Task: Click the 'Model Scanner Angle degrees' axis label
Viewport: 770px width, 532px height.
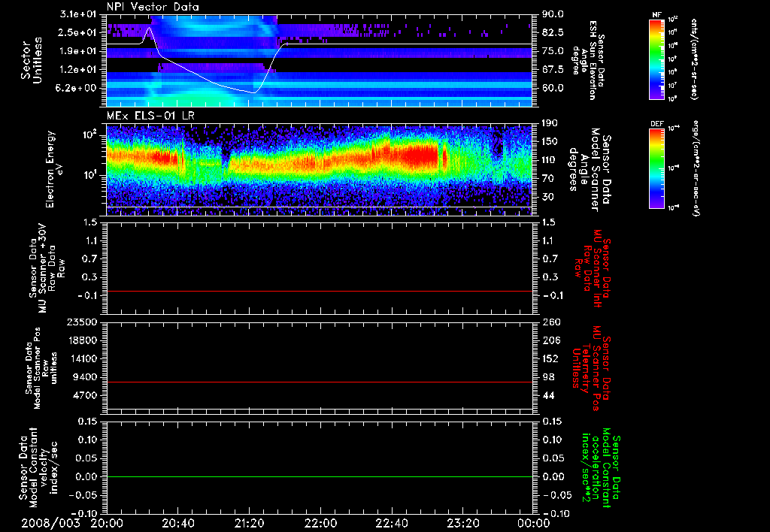Action: tap(590, 170)
